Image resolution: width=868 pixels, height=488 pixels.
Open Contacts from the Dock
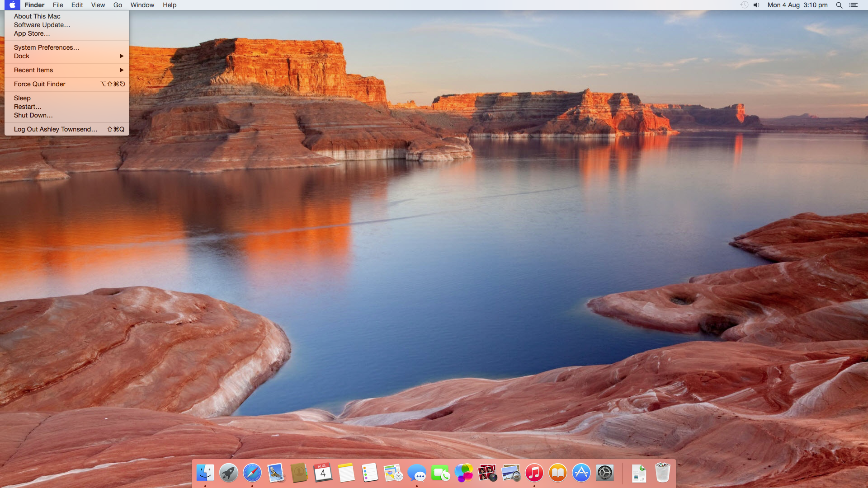[x=299, y=473]
